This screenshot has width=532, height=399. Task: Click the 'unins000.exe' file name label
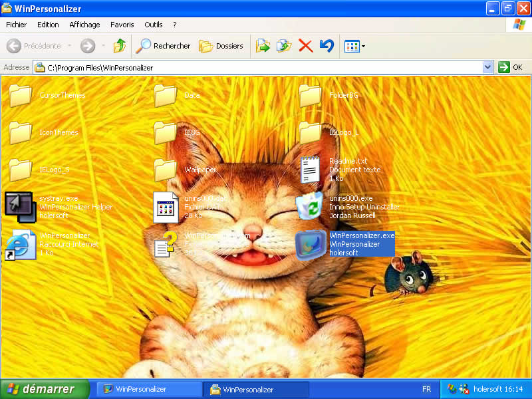[351, 198]
